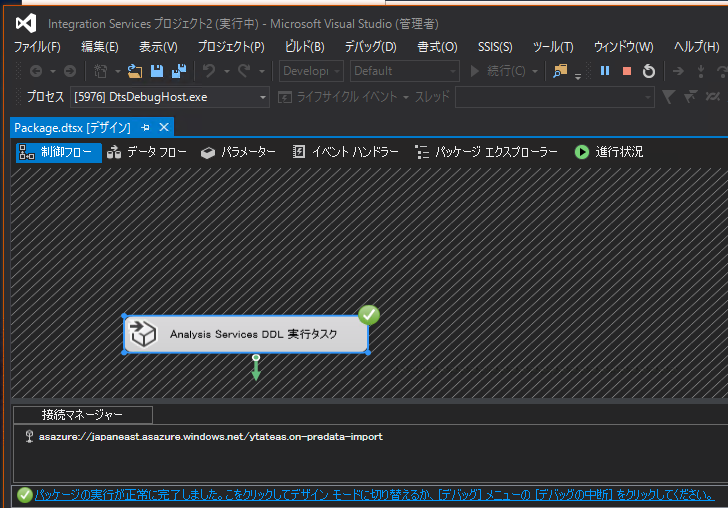
Task: Expand the navigate backward history dropdown
Action: (53, 71)
